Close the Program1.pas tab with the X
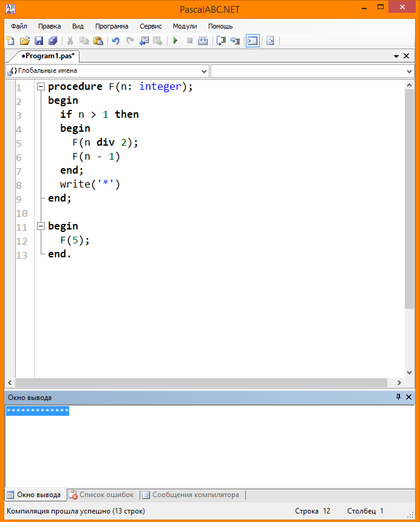The width and height of the screenshot is (420, 522). click(407, 56)
